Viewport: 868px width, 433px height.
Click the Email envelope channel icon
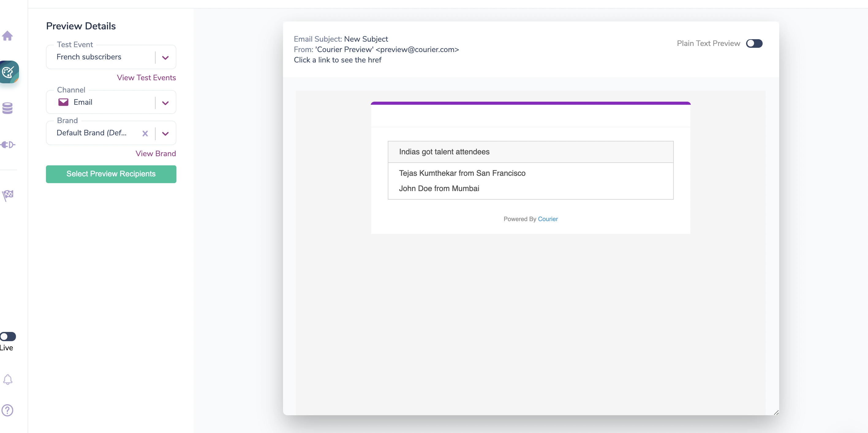coord(63,102)
